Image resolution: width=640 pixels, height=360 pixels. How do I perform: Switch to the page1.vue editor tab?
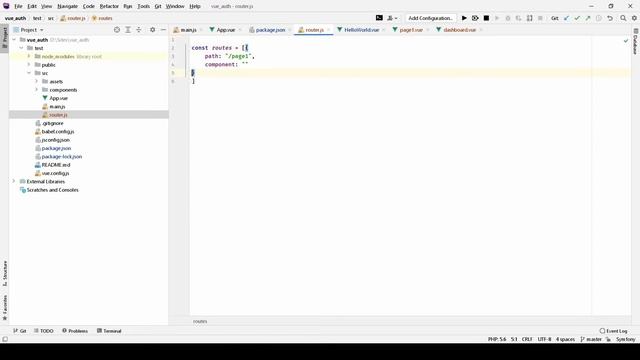(x=411, y=30)
